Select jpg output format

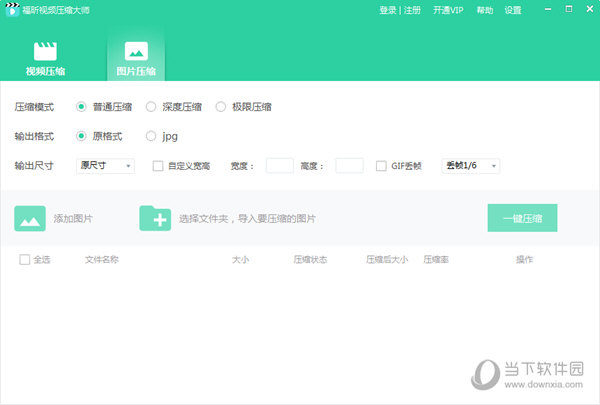tap(151, 136)
